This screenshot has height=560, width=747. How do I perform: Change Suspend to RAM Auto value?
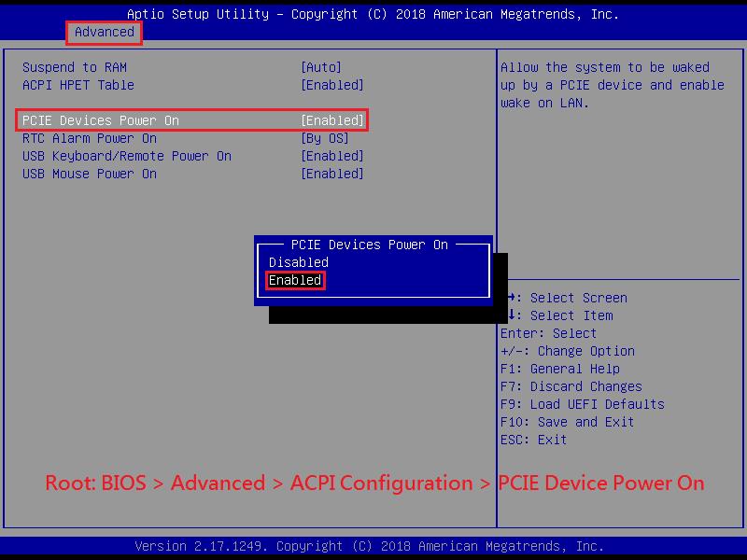(x=321, y=67)
